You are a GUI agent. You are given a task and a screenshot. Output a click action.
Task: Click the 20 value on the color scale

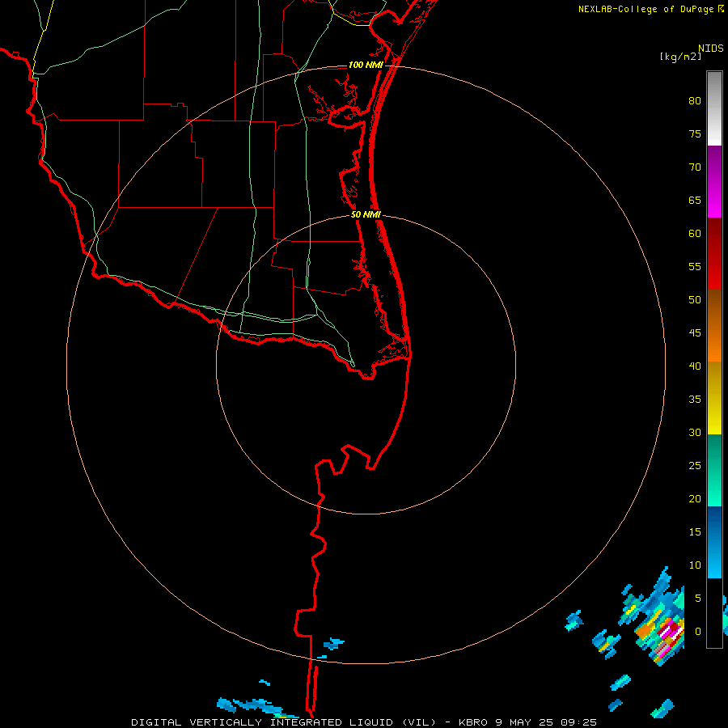[x=695, y=498]
